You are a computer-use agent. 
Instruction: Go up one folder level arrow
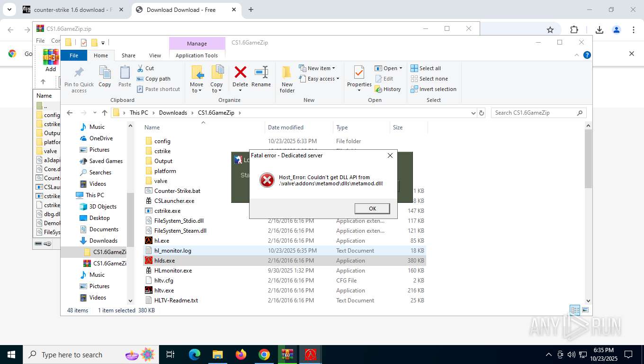coord(105,113)
